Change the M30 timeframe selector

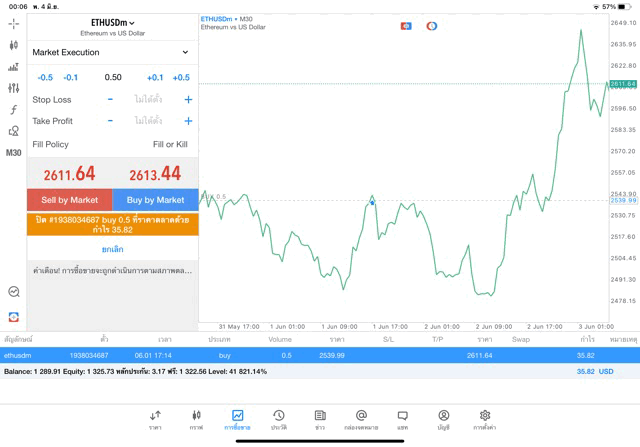coord(13,153)
